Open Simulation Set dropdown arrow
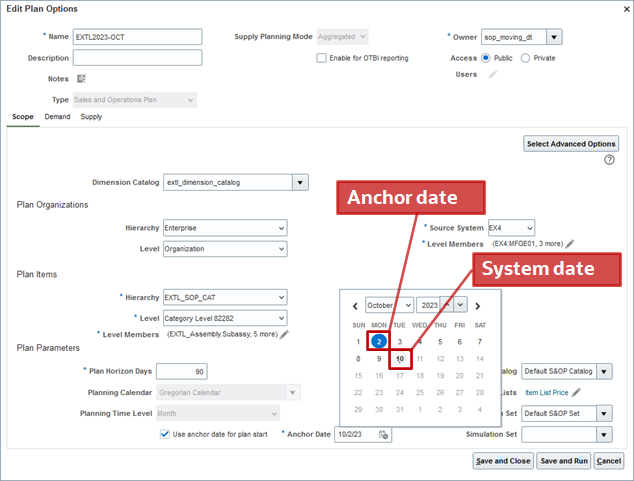Viewport: 634px width, 481px height. [604, 435]
